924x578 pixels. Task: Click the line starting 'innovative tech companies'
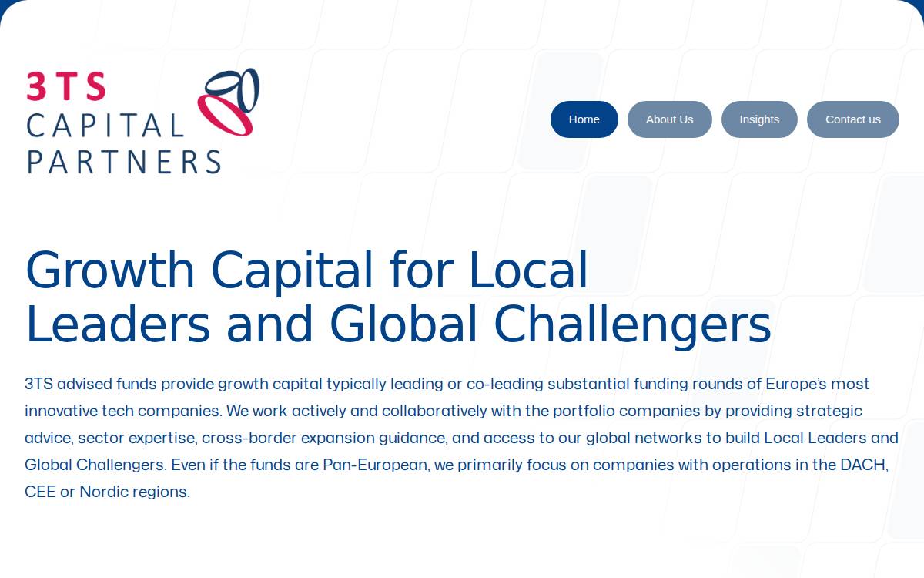pyautogui.click(x=444, y=411)
